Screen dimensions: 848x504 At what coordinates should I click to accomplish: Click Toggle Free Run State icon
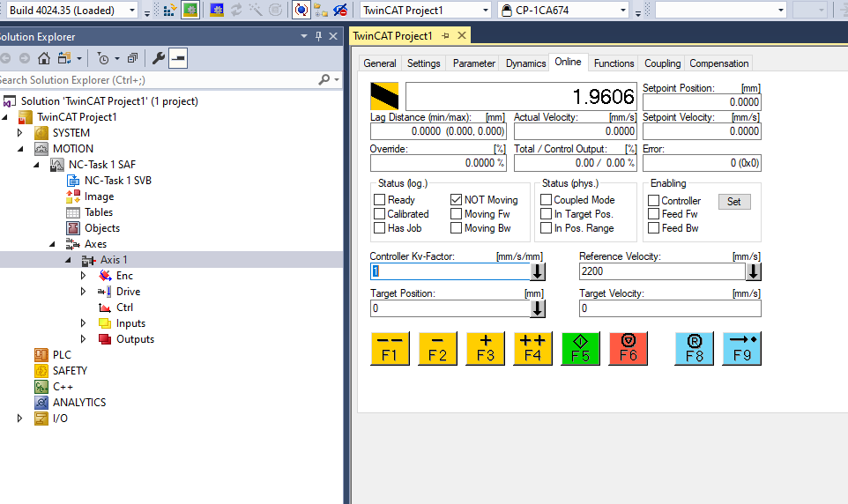pos(275,10)
